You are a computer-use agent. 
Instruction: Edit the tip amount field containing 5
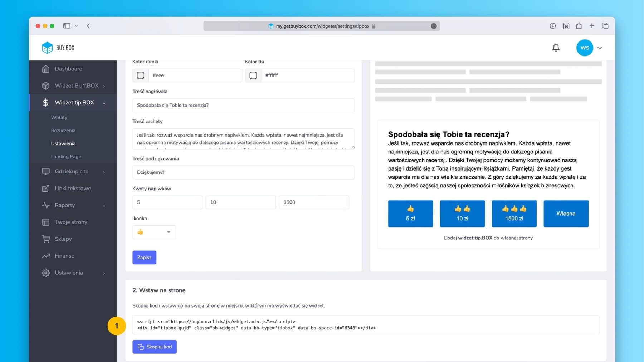167,202
